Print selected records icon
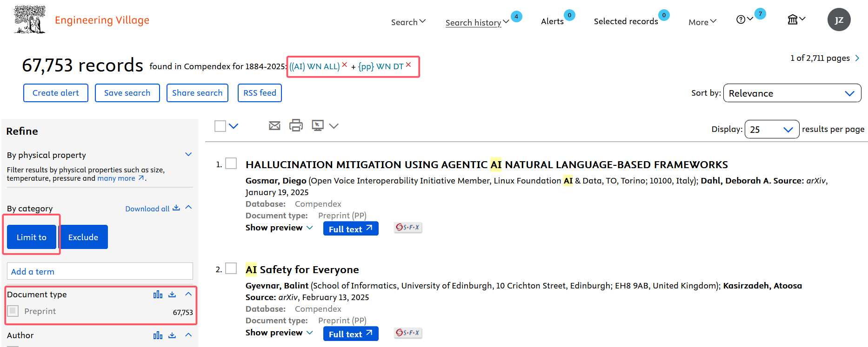The width and height of the screenshot is (868, 347). pos(296,125)
